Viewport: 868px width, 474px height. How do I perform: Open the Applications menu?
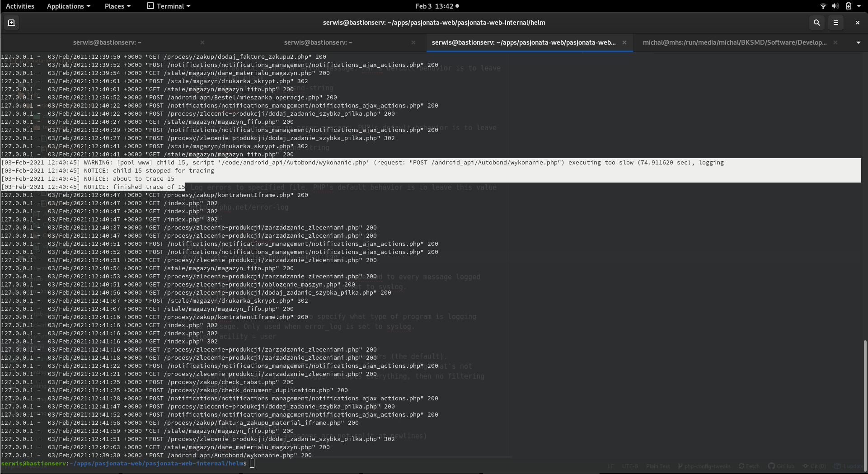click(69, 6)
